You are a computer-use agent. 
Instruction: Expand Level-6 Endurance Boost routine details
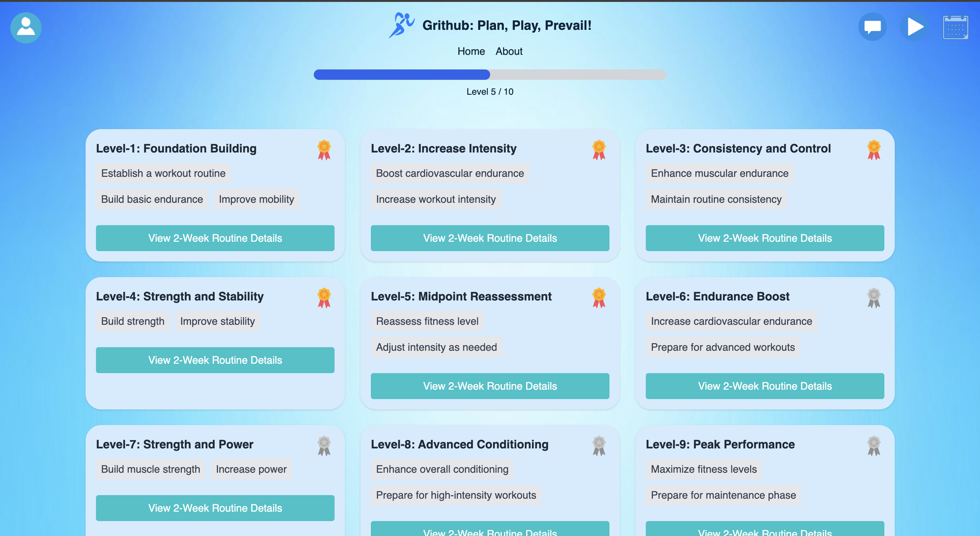coord(765,386)
